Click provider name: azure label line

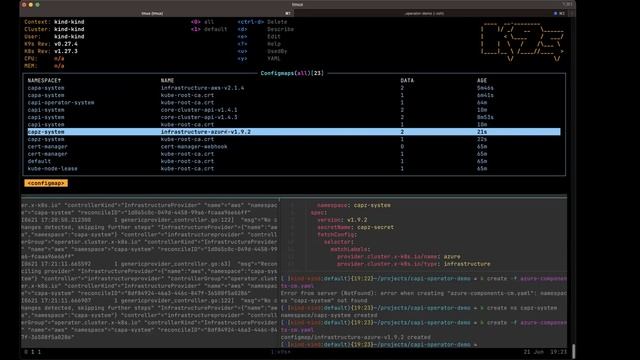click(x=399, y=257)
